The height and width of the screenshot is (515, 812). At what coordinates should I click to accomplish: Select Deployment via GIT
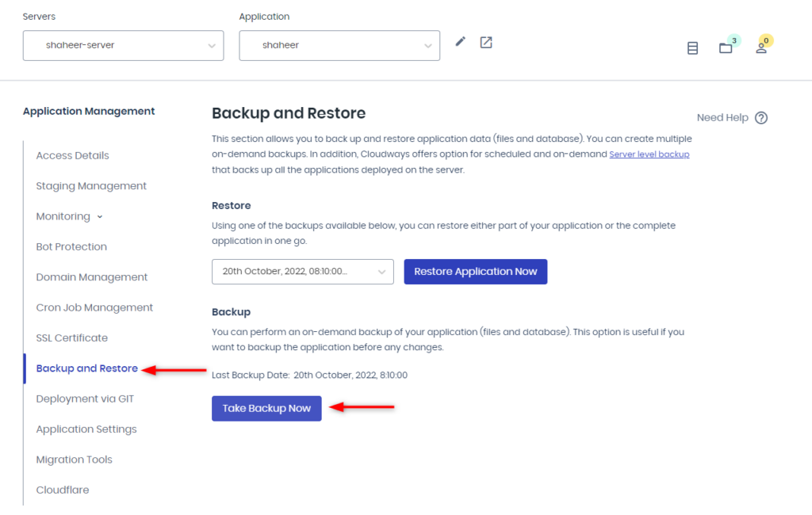coord(85,399)
